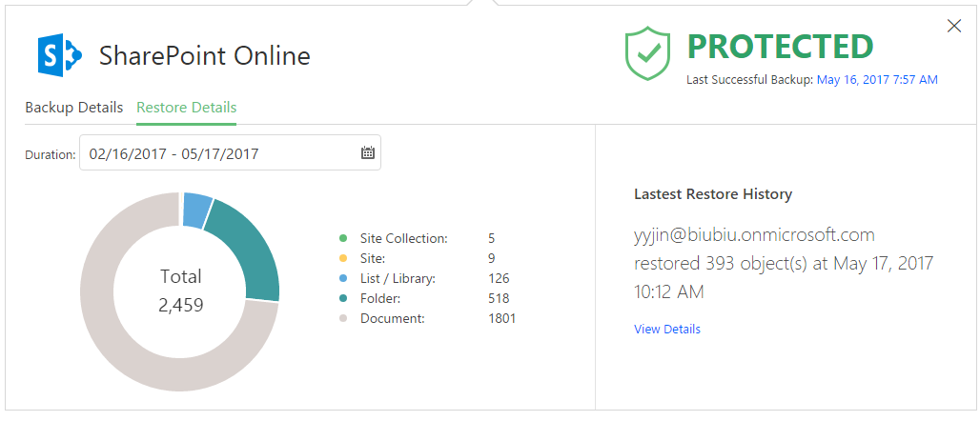Click the gray Document legend dot
This screenshot has height=421, width=980.
(x=342, y=319)
